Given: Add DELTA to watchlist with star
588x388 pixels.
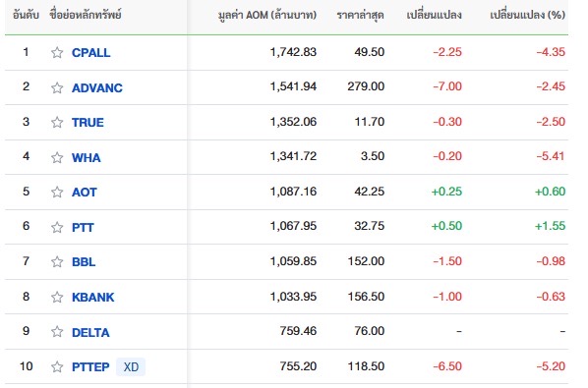Looking at the screenshot, I should coord(57,331).
